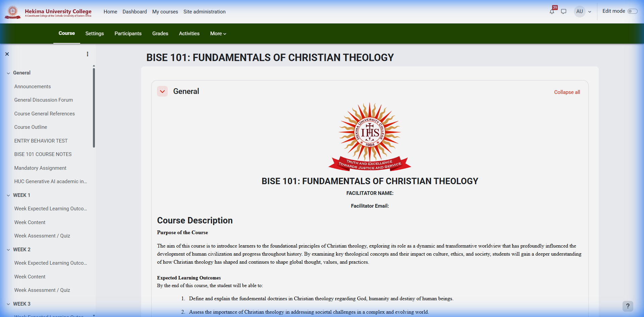Click the Hekima crest image in General section
This screenshot has width=644, height=317.
click(x=370, y=137)
